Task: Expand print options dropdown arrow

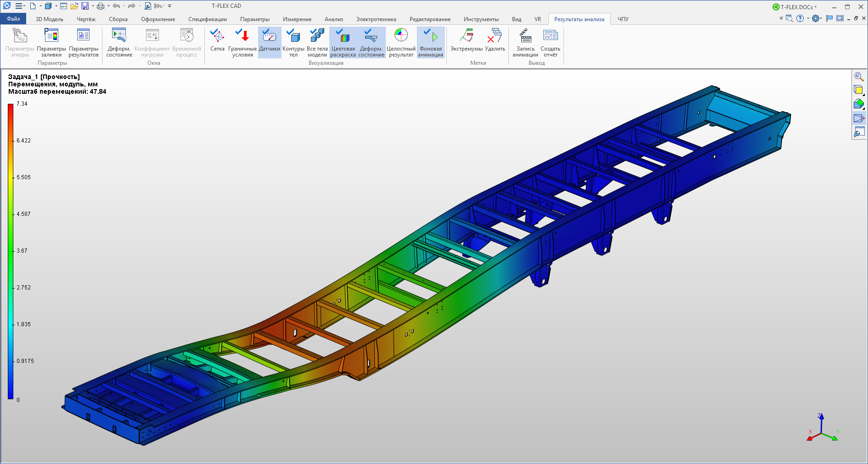Action: pos(108,6)
